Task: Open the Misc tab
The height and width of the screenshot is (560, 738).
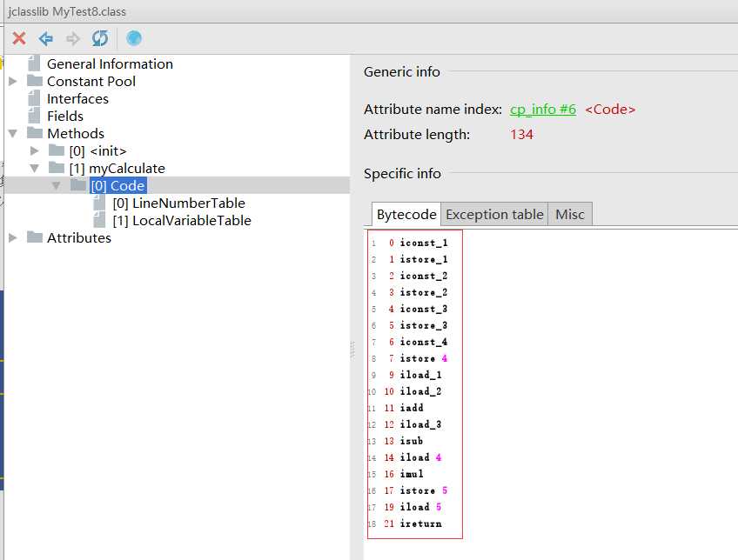Action: click(x=569, y=215)
